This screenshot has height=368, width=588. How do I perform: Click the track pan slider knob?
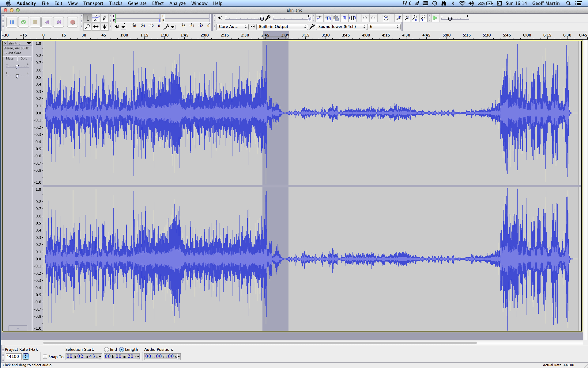click(x=17, y=76)
